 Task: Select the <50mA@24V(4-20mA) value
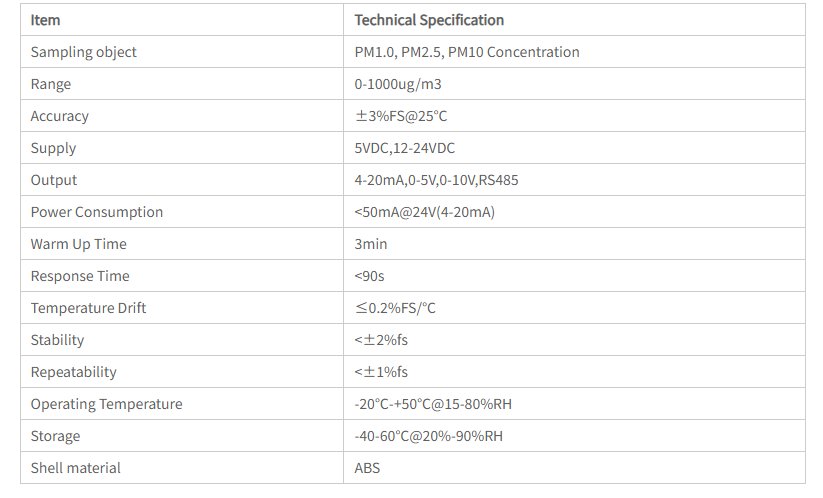(425, 212)
